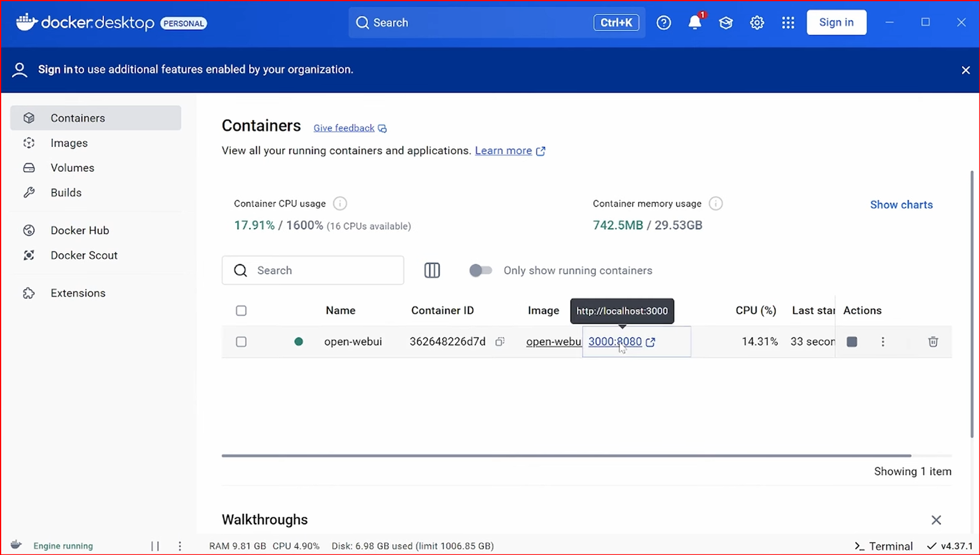Open the 3000:8080 port link
This screenshot has height=555, width=980.
point(615,341)
